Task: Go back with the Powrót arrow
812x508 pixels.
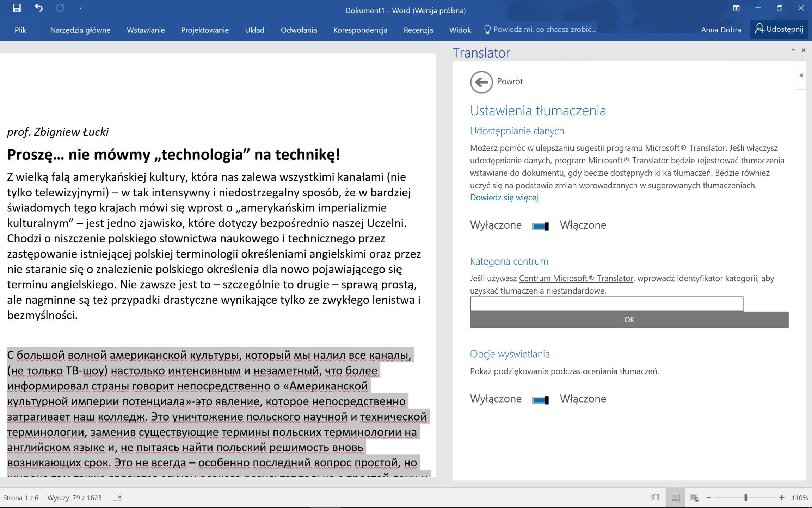Action: coord(481,82)
